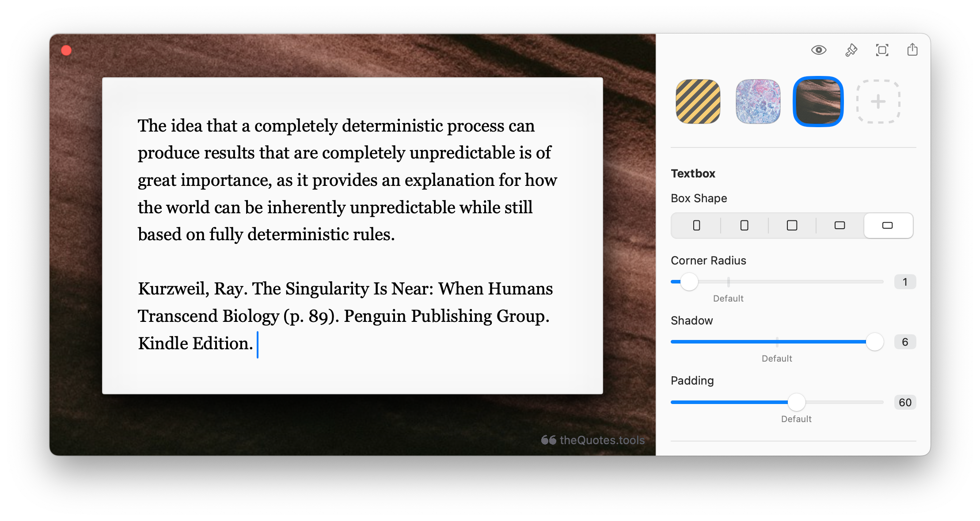Click the Corner Radius value field
Image resolution: width=980 pixels, height=521 pixels.
(904, 282)
